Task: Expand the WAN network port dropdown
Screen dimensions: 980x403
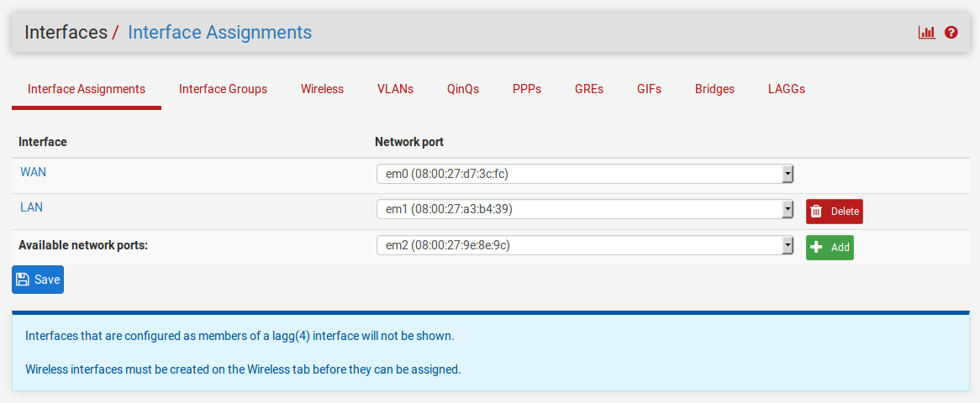Action: pos(585,174)
